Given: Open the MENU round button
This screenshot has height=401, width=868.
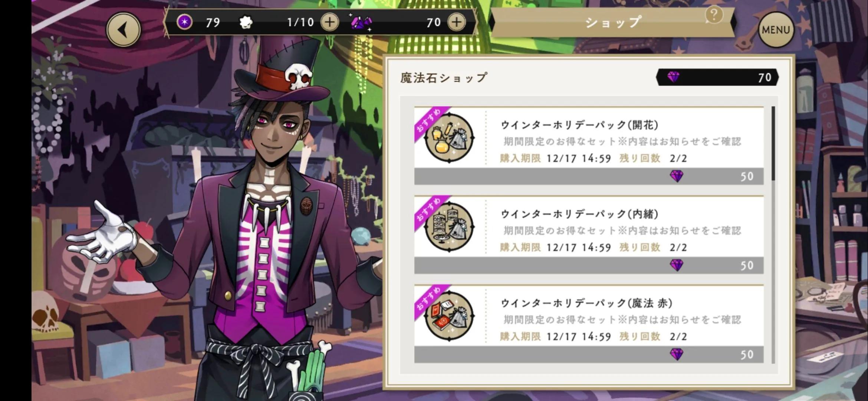Looking at the screenshot, I should pos(776,30).
